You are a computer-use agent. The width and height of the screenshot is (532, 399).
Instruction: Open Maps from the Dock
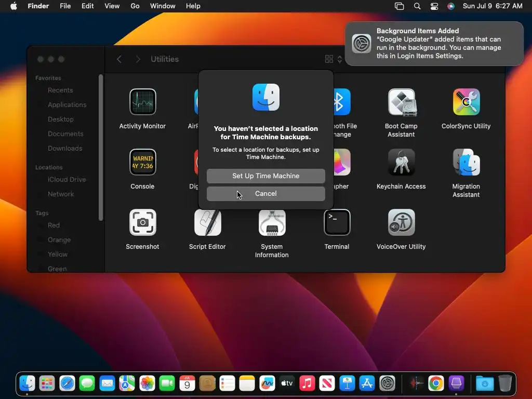pyautogui.click(x=127, y=383)
